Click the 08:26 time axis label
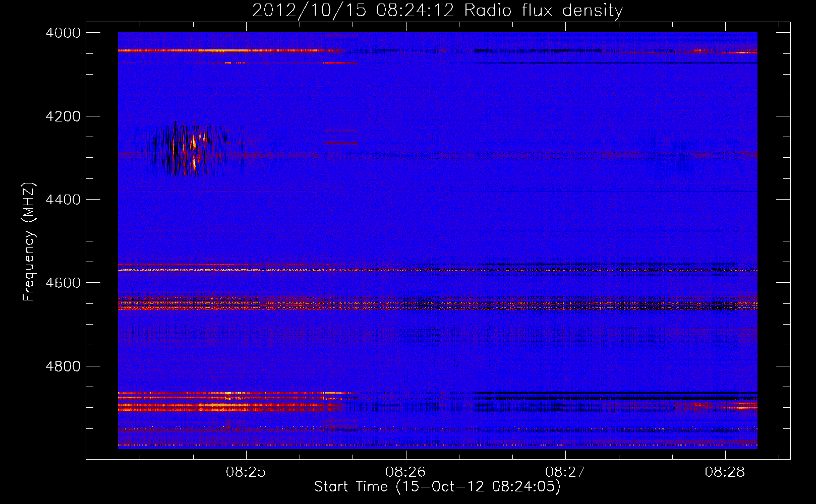Screen dimensions: 816x504 point(405,472)
